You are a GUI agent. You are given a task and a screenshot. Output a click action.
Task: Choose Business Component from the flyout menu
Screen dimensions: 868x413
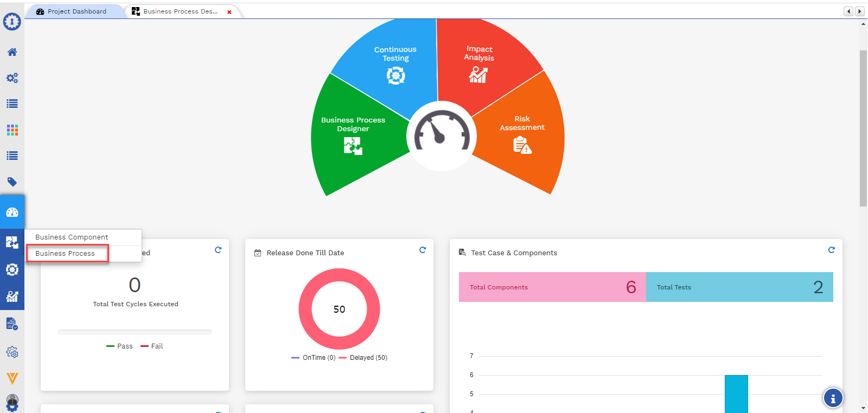pyautogui.click(x=84, y=237)
